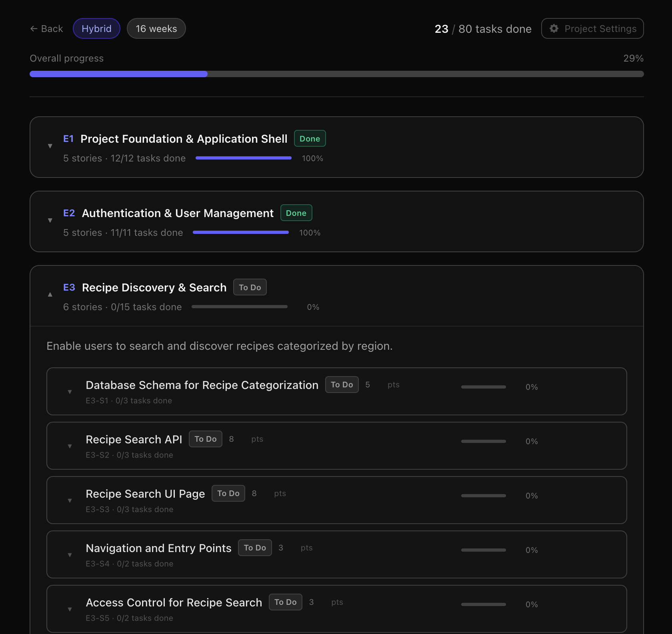
Task: Click the 100% label on E1 epic
Action: click(x=312, y=158)
